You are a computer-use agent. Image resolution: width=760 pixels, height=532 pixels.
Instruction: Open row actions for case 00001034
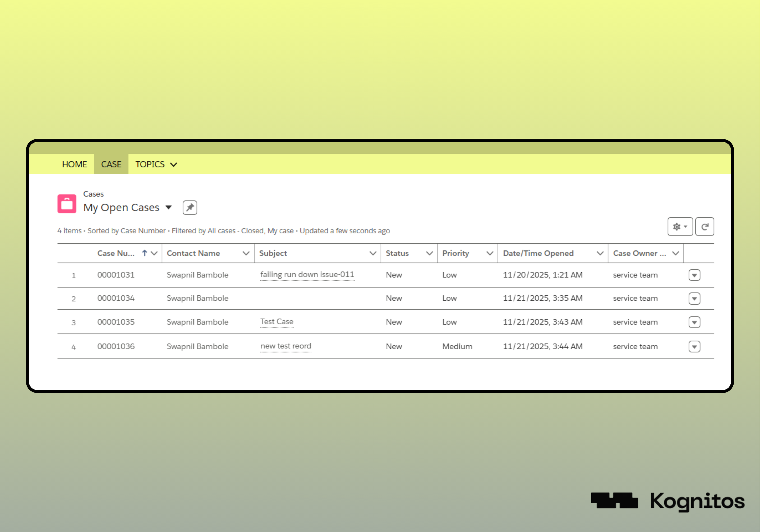(694, 298)
